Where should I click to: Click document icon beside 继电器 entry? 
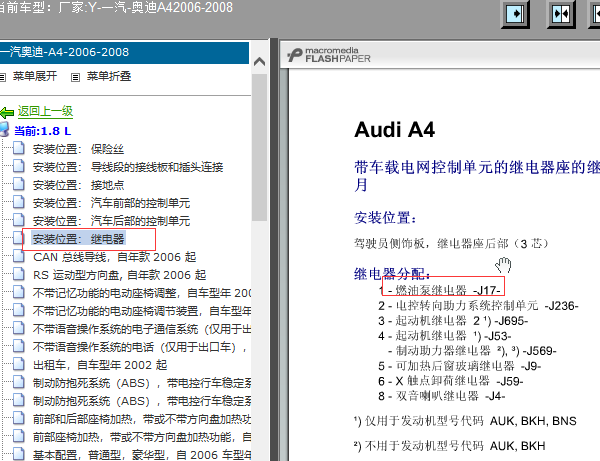click(x=19, y=238)
